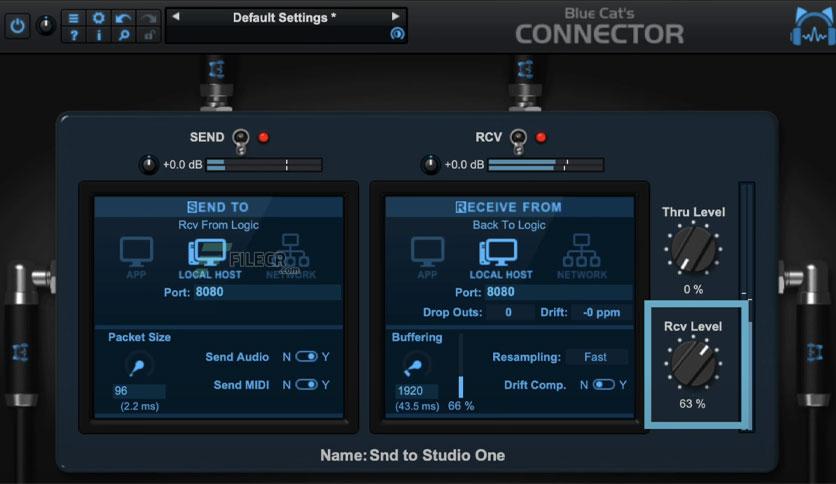
Task: Open the info icon in toolbar
Action: click(99, 35)
